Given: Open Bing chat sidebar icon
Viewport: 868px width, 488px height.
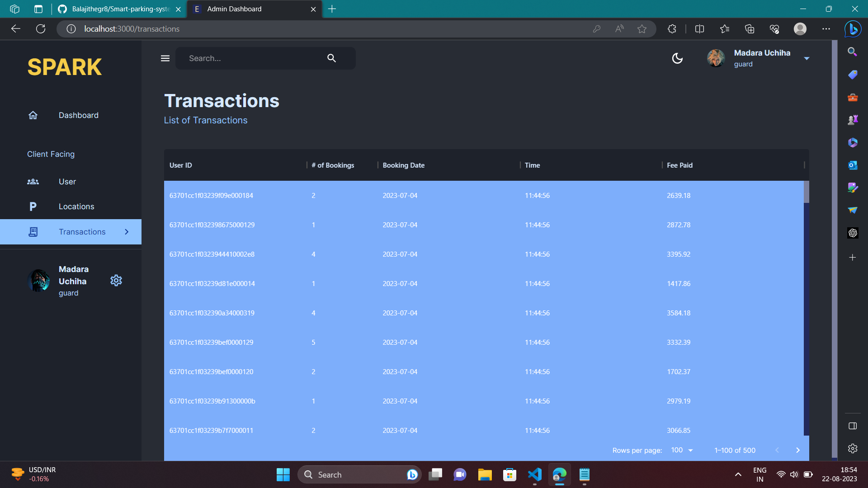Looking at the screenshot, I should click(x=853, y=29).
